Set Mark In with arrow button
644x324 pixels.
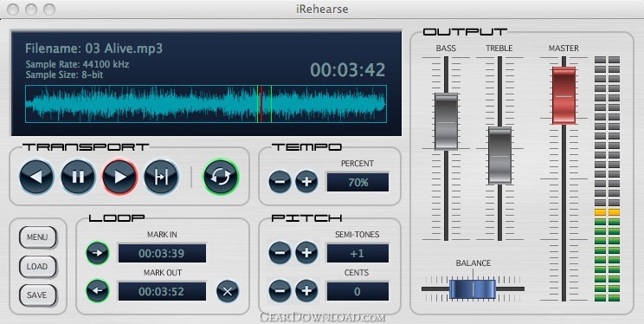point(97,253)
